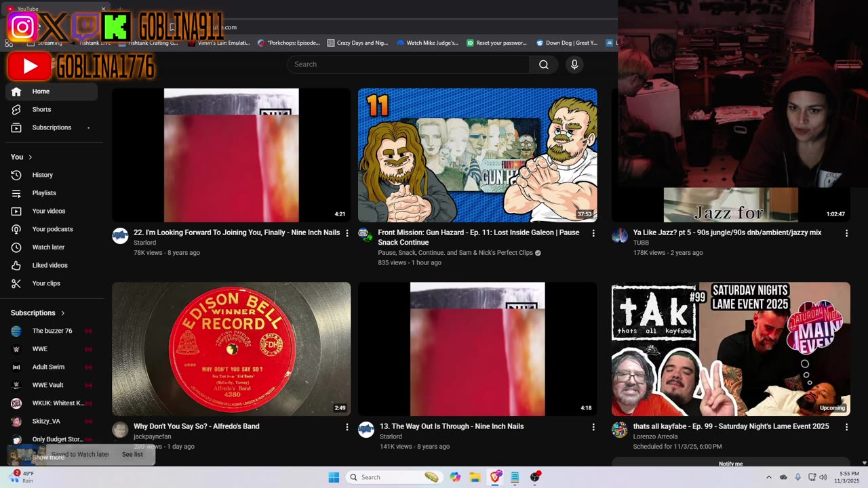Click the Notify me button
Viewport: 868px width, 488px height.
(730, 464)
